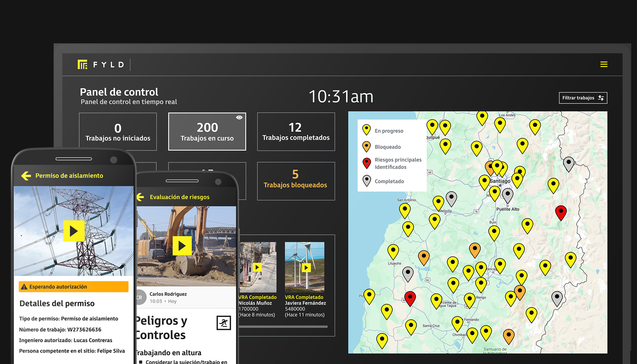
Task: Select the 0 Trabajos no iniciados card
Action: point(118,132)
